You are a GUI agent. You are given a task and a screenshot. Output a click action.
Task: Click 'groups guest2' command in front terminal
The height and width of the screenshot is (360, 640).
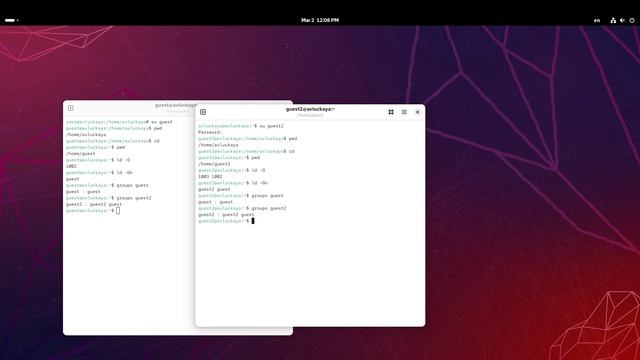click(269, 208)
